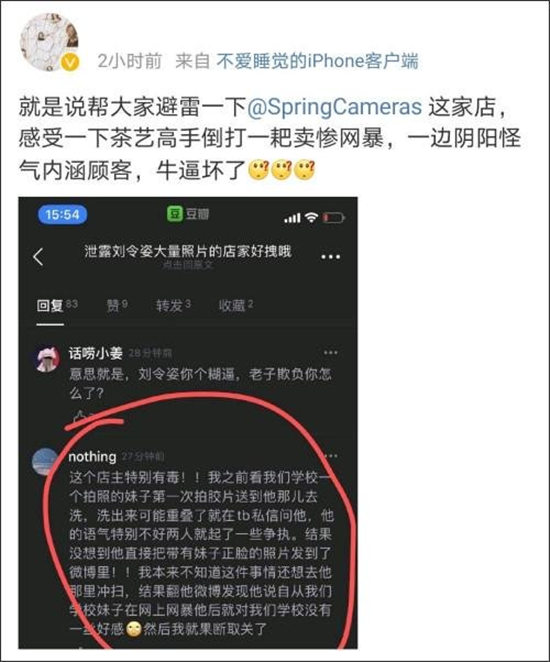550x662 pixels.
Task: Switch to the 赞 9 tab
Action: [117, 305]
